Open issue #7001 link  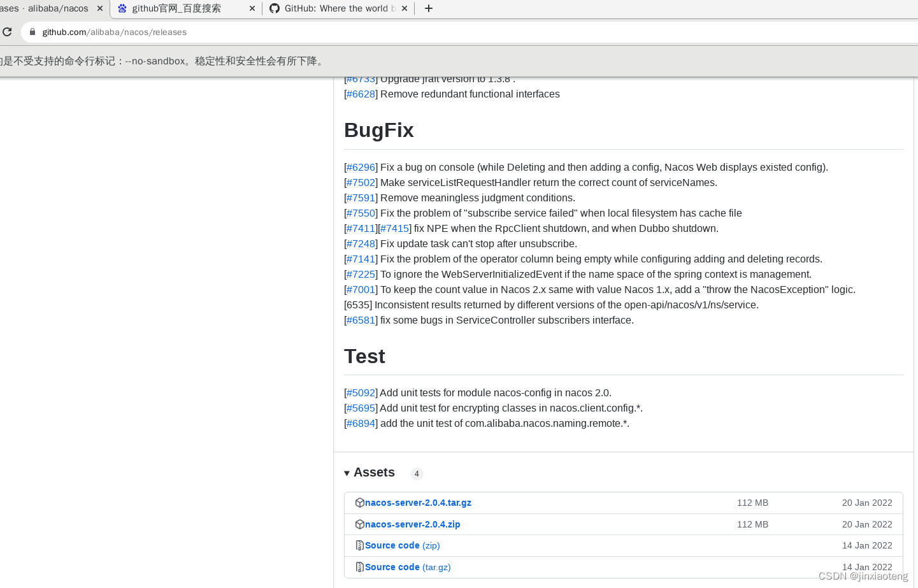361,289
